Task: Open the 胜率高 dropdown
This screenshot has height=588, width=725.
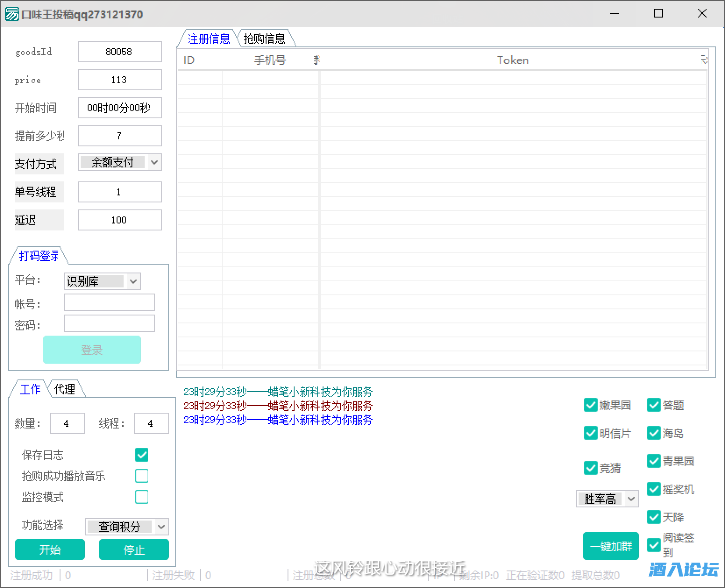Action: [631, 499]
